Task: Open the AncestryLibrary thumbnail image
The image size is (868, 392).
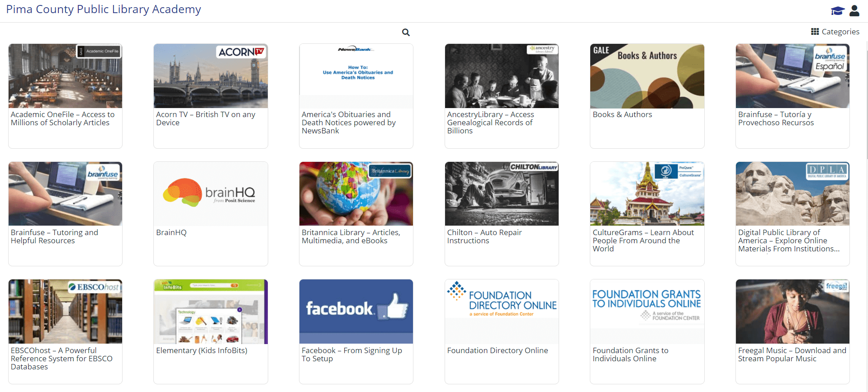Action: click(502, 76)
